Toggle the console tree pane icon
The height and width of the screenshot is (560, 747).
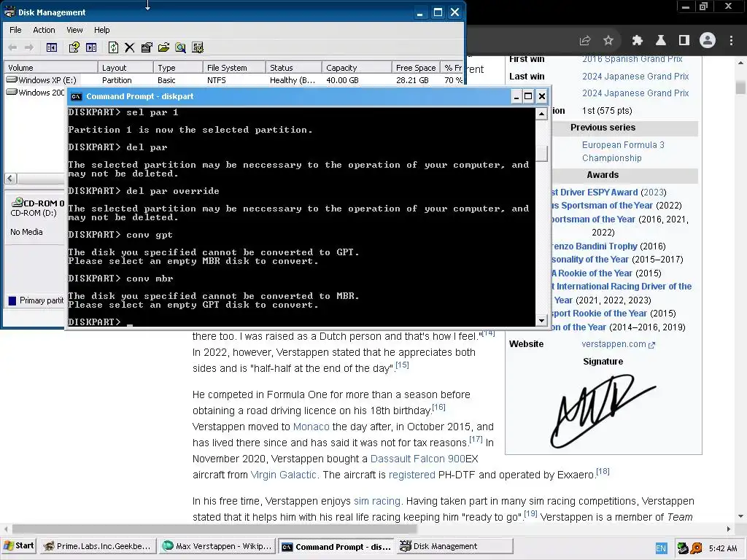coord(52,47)
